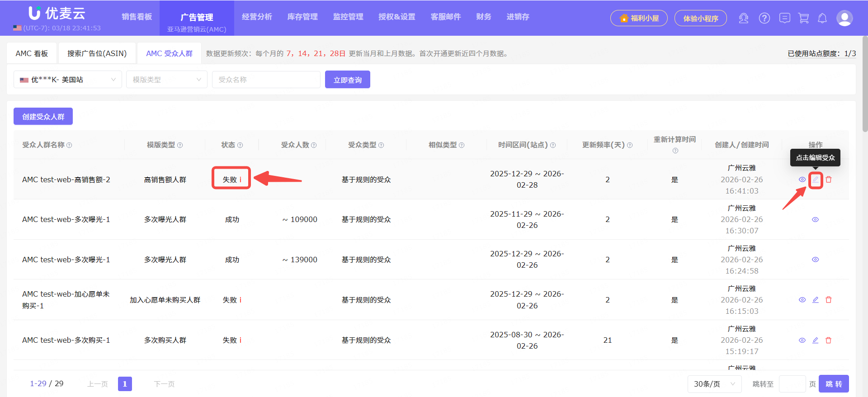Image resolution: width=868 pixels, height=397 pixels.
Task: Select the AMC 受众人群 tab
Action: coord(169,53)
